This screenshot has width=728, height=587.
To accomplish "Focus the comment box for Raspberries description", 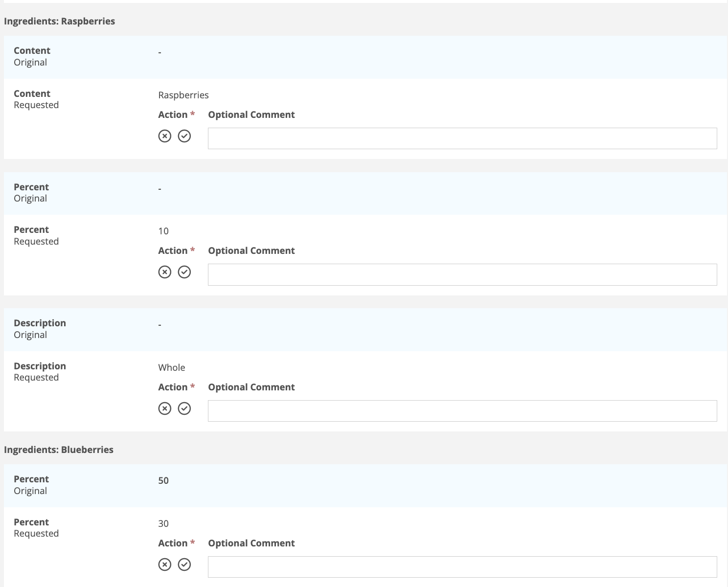I will 462,411.
